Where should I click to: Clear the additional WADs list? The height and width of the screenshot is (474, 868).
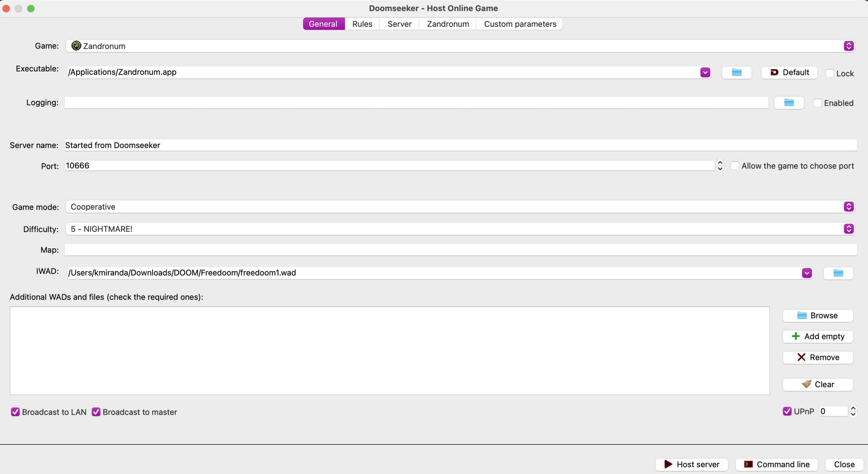point(818,385)
